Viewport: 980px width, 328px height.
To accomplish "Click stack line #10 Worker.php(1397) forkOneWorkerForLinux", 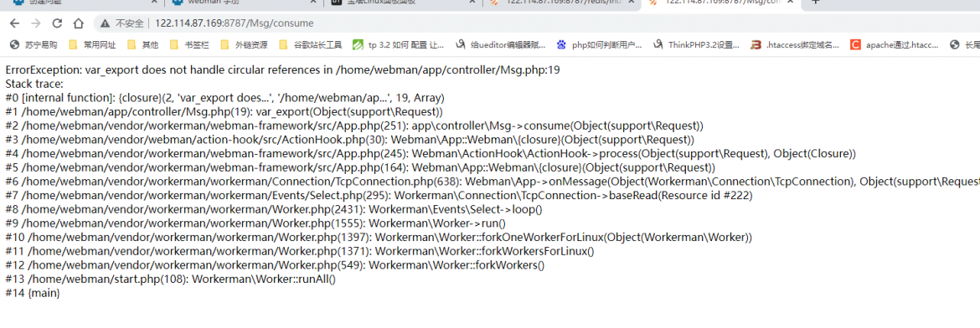I will click(379, 238).
